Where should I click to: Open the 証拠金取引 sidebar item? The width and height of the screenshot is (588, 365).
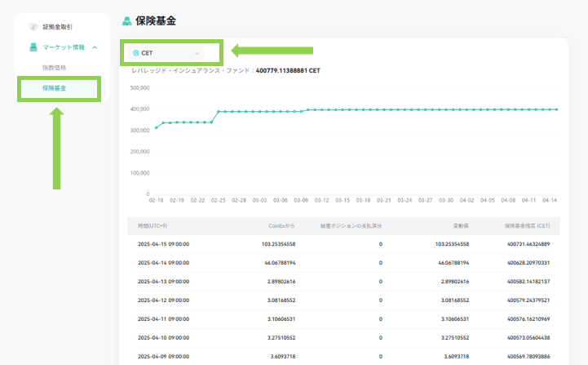coord(57,27)
